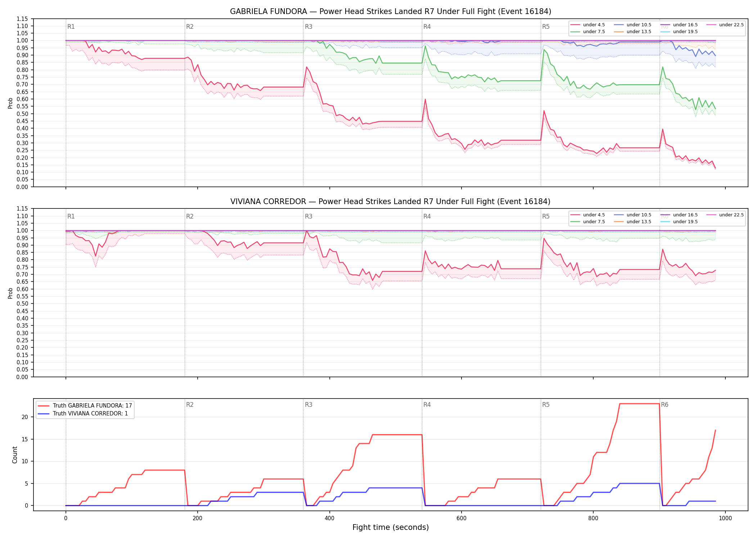Click the 'Prob' label of the Fundora chart

coord(10,103)
